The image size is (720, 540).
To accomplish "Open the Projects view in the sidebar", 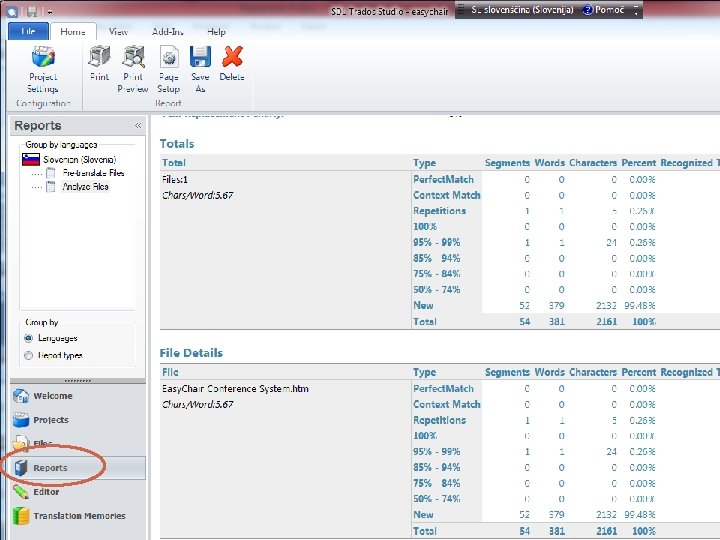I will (78, 420).
